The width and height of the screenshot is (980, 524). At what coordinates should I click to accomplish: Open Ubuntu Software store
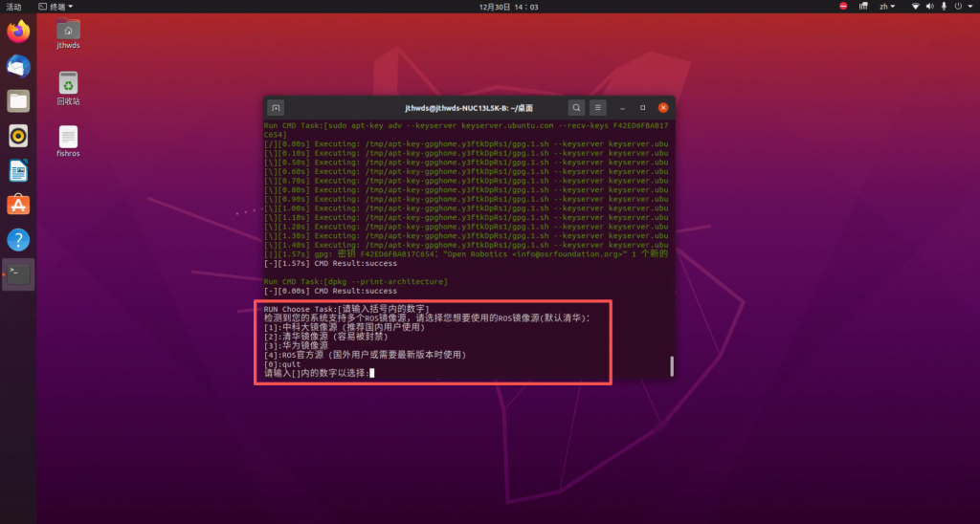pos(18,205)
